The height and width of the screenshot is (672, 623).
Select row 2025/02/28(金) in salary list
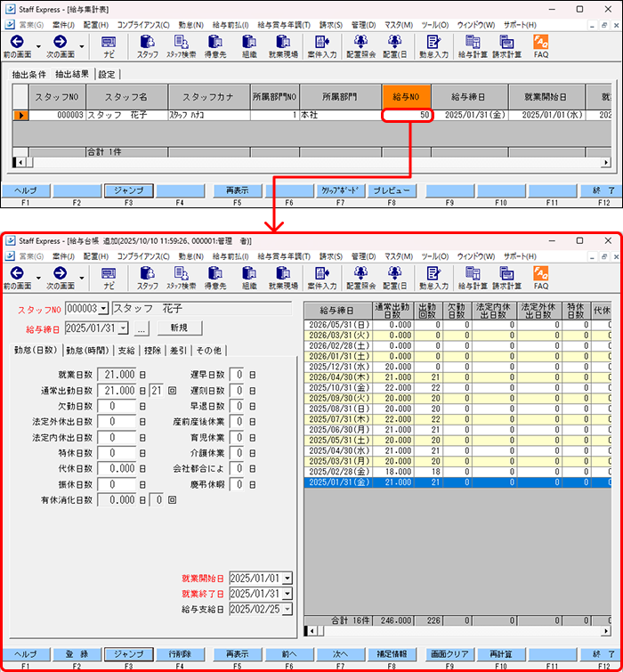coord(457,472)
